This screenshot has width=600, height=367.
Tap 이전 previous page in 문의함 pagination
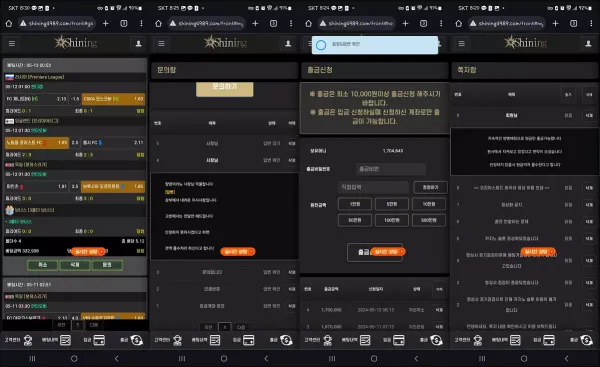click(x=208, y=327)
